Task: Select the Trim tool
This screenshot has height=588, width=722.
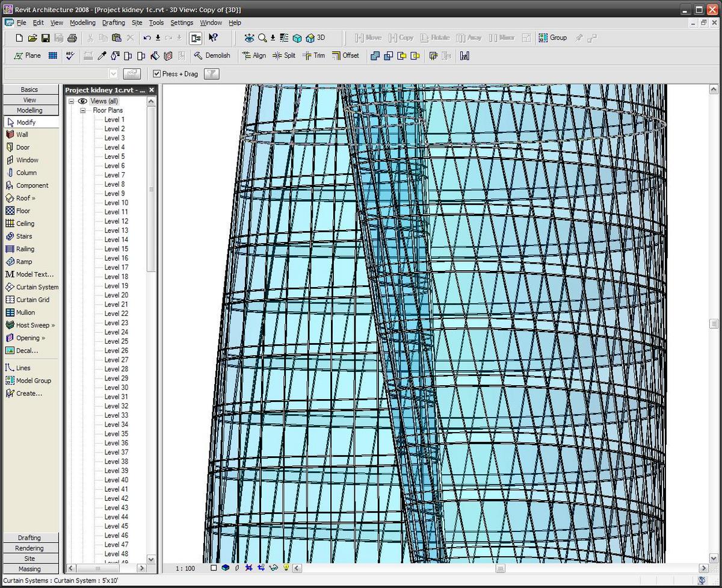Action: point(313,55)
